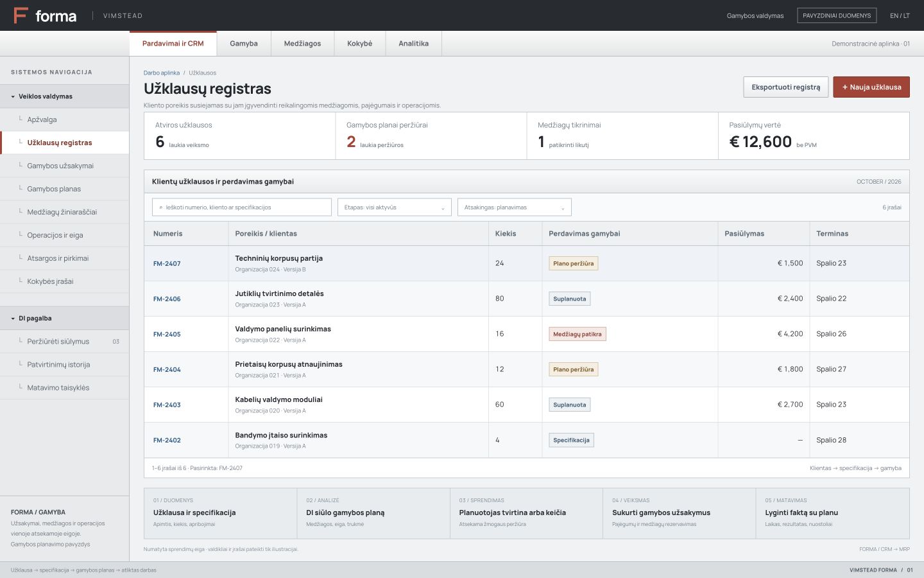Open the Atsakingas: planavimas dropdown
Image resolution: width=924 pixels, height=578 pixels.
pos(514,207)
